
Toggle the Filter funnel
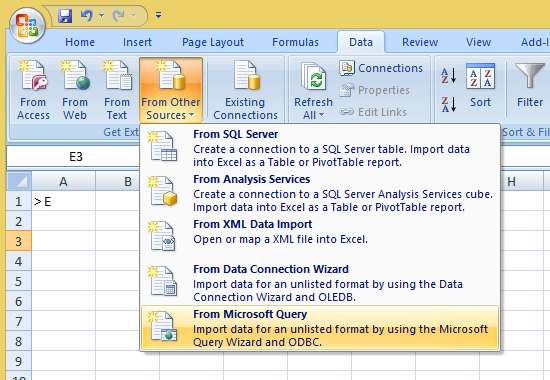(x=530, y=86)
